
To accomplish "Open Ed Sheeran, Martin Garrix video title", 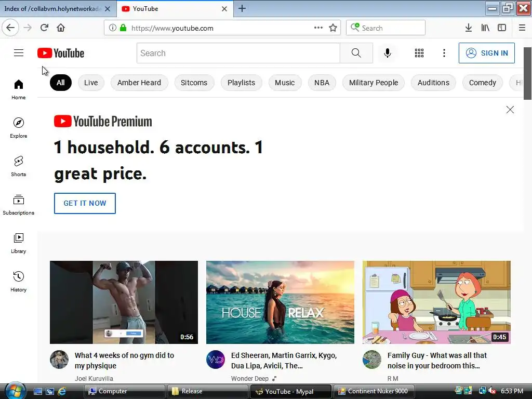I will point(284,361).
